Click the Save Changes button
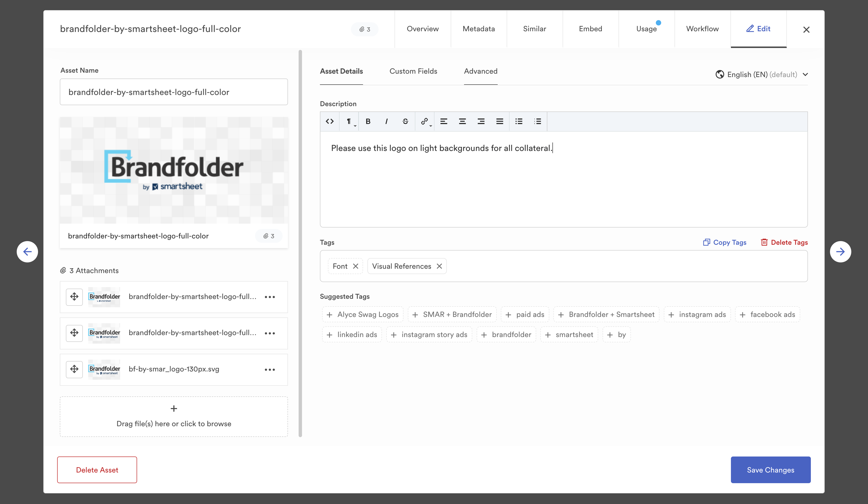Viewport: 868px width, 504px height. click(770, 470)
